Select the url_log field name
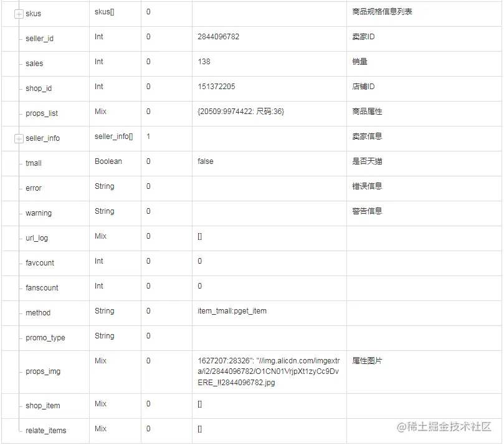The image size is (504, 445). point(37,238)
